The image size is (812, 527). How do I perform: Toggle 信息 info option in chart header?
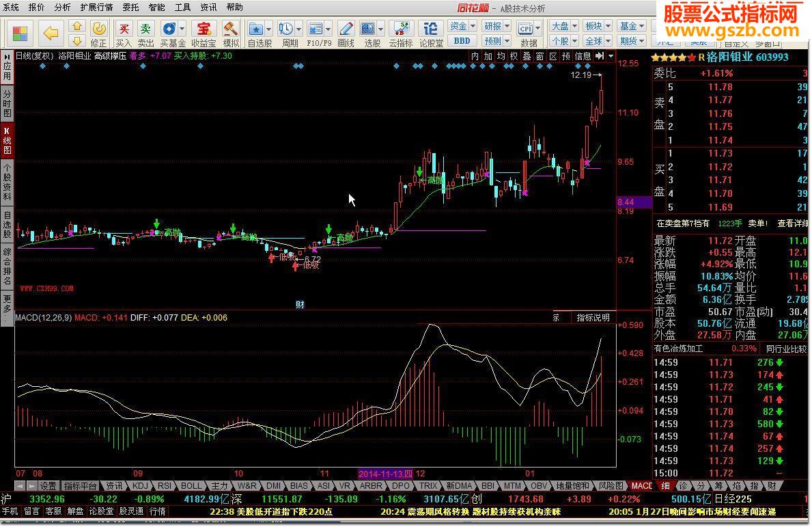(x=583, y=56)
